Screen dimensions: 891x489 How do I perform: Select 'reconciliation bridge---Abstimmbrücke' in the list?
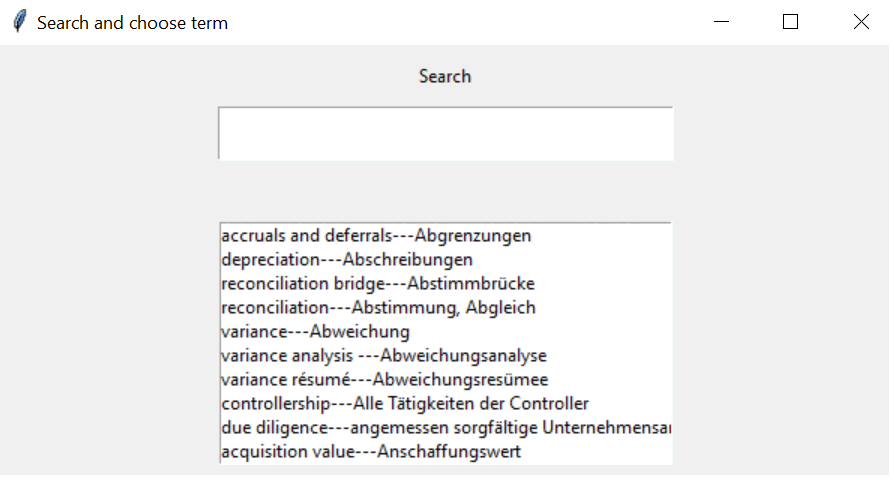[x=378, y=284]
